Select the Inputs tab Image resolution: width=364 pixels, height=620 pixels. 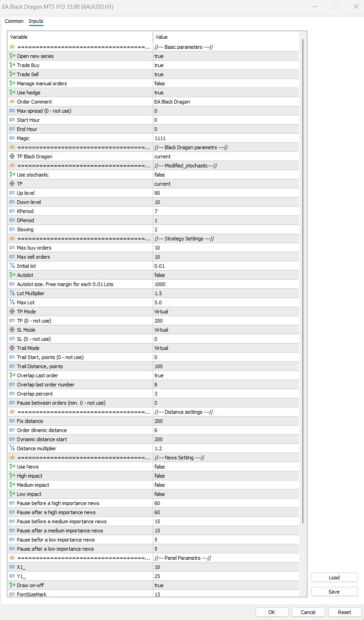36,21
